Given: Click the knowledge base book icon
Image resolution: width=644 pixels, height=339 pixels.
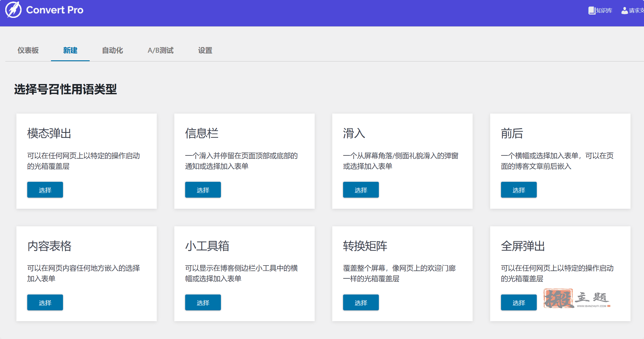Looking at the screenshot, I should pyautogui.click(x=592, y=11).
